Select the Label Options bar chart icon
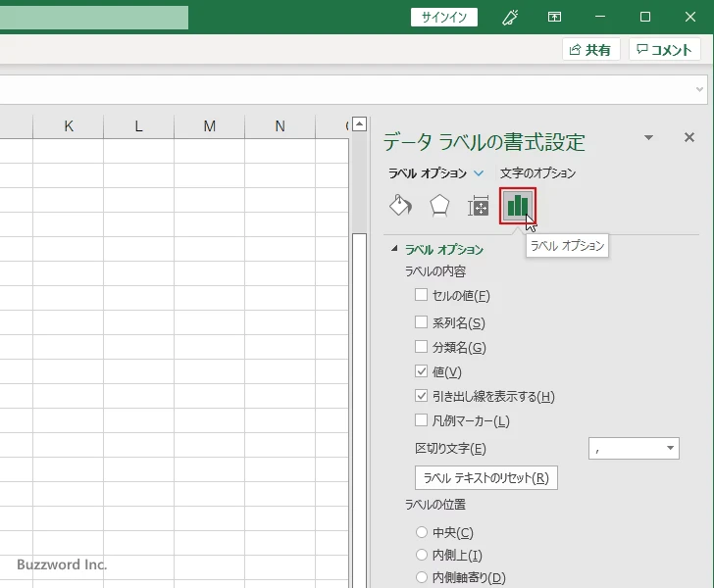Screen dimensions: 714x588 518,206
